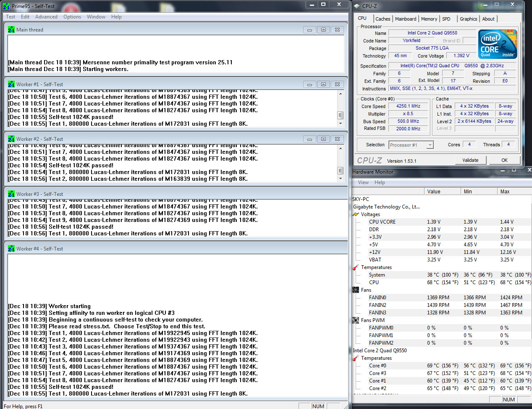Switch to the Memory tab in CPU-Z
Image resolution: width=532 pixels, height=409 pixels.
(429, 19)
